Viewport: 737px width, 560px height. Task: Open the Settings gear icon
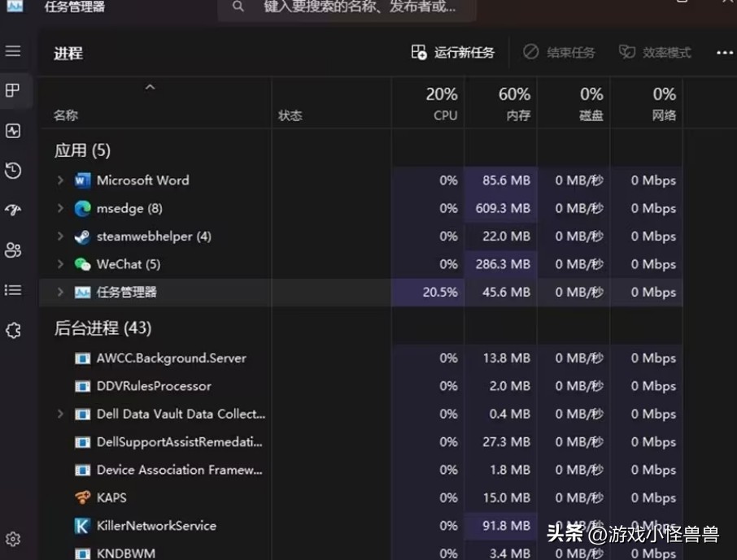pyautogui.click(x=13, y=539)
